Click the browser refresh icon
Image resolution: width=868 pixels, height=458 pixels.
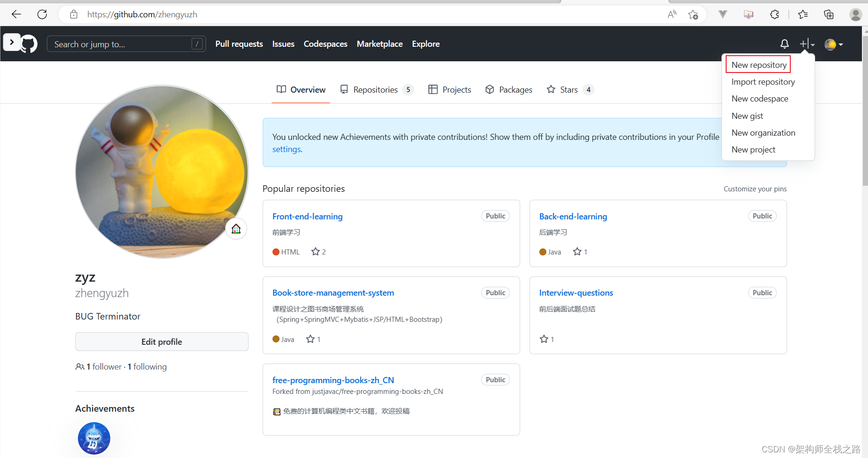point(42,15)
